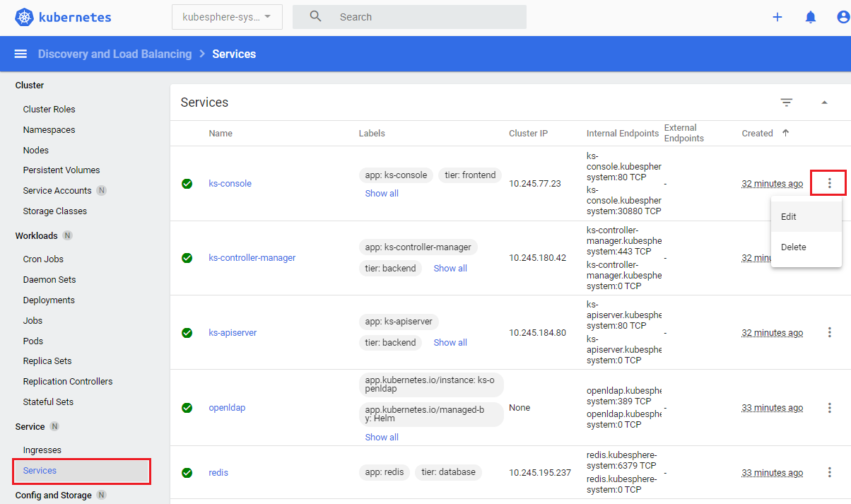Click the Name column header
Image resolution: width=851 pixels, height=504 pixels.
(x=221, y=133)
